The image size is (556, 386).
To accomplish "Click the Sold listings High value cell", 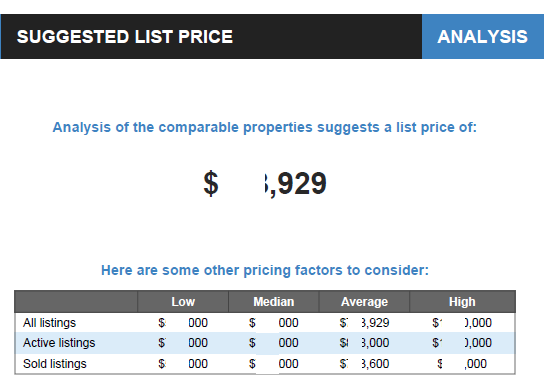I will point(462,364).
